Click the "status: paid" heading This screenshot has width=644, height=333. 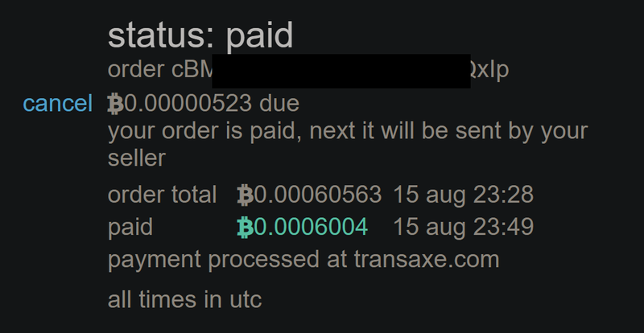pos(200,35)
